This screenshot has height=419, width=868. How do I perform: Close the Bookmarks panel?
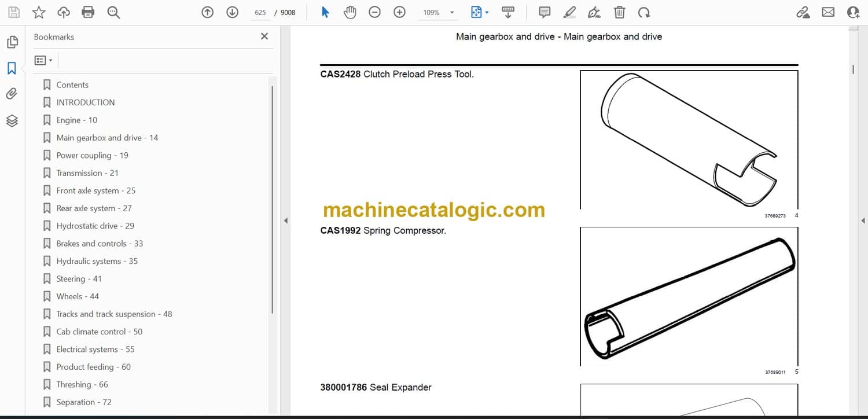(x=264, y=36)
